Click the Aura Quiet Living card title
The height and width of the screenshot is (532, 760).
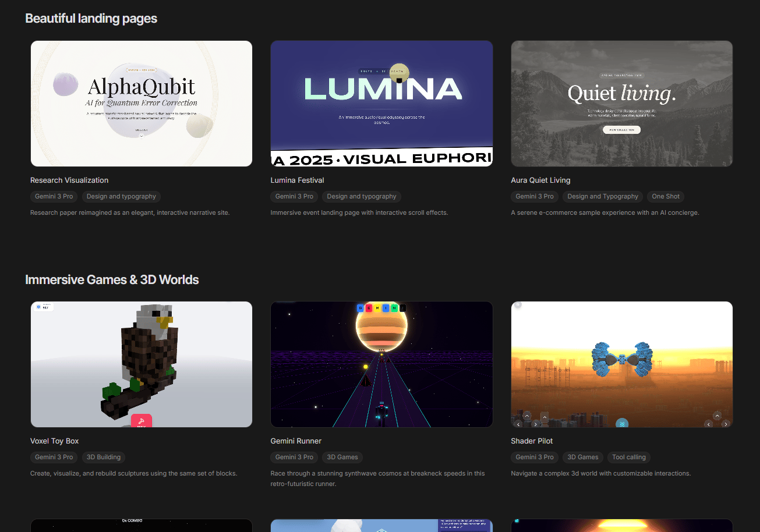coord(540,180)
